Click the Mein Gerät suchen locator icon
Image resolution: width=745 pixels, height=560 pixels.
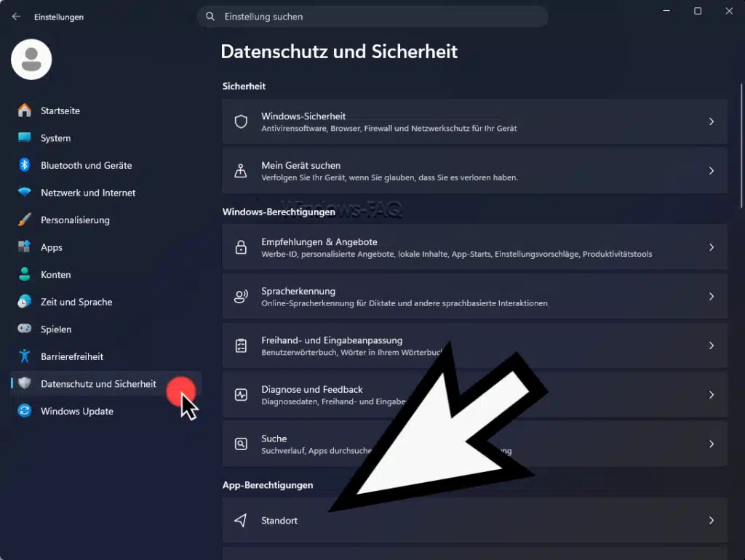tap(241, 170)
